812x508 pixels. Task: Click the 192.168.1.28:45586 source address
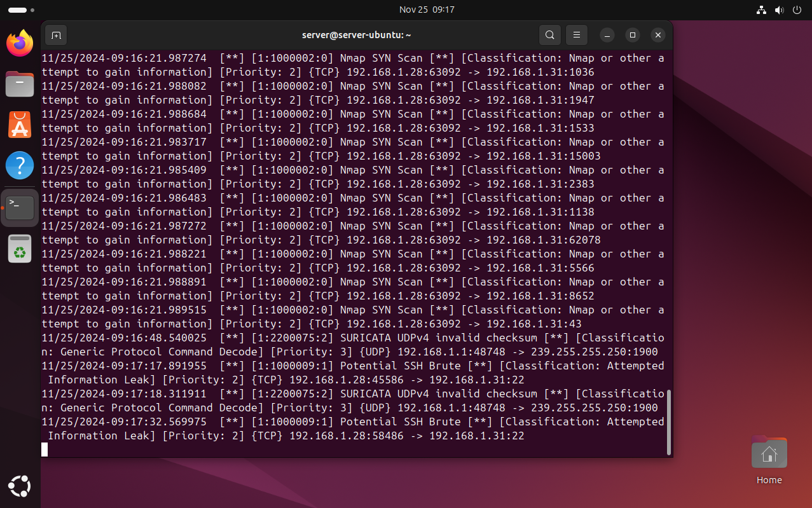pyautogui.click(x=347, y=380)
